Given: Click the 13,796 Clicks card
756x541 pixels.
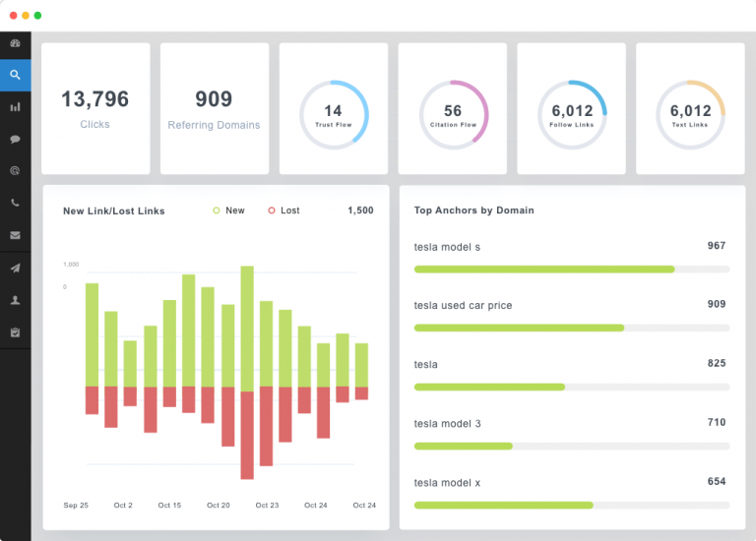Looking at the screenshot, I should pyautogui.click(x=95, y=108).
